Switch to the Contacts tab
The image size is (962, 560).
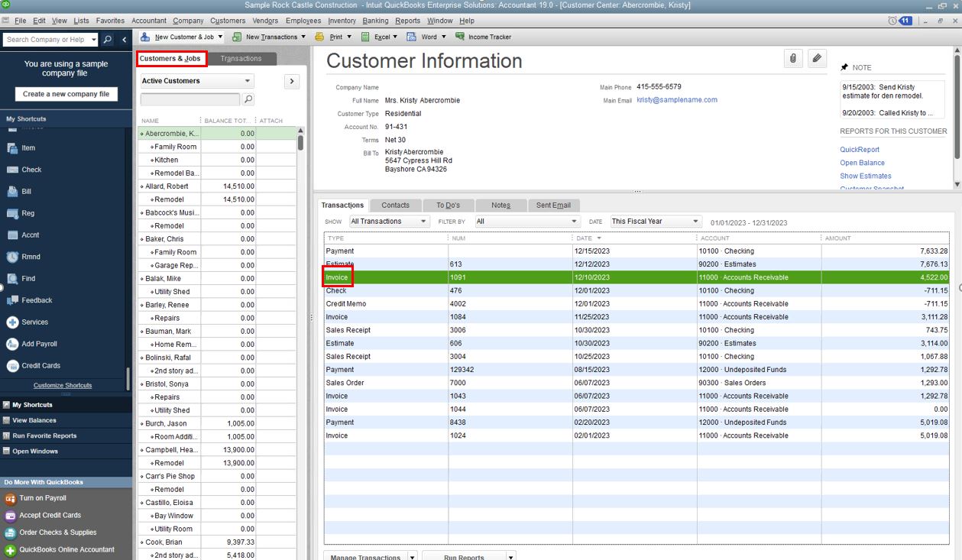click(x=396, y=205)
